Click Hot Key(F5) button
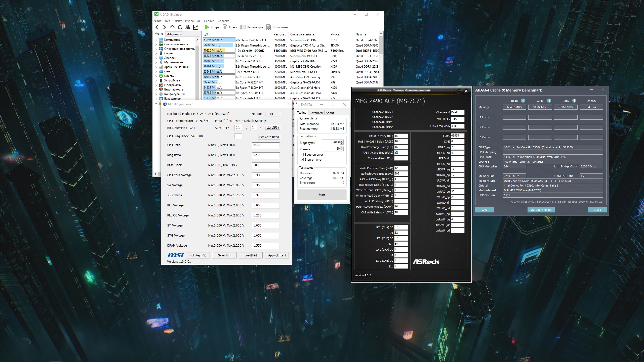 [198, 255]
